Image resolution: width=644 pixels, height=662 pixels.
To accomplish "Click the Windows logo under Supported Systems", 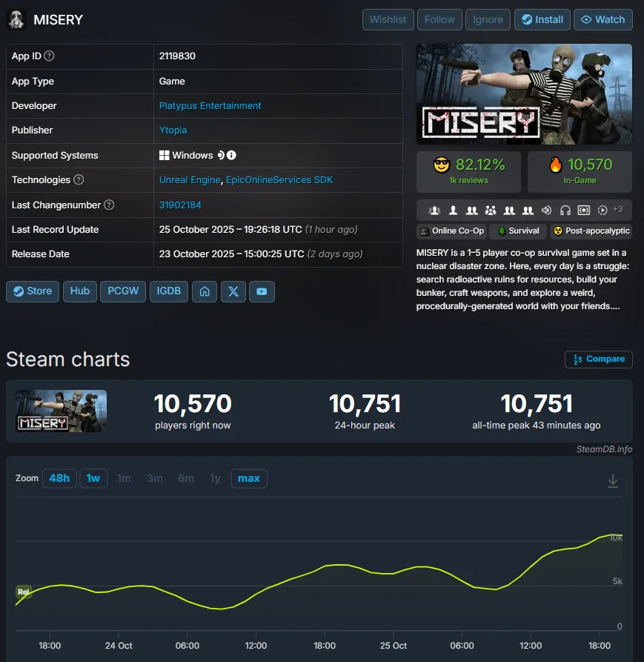I will tap(165, 155).
